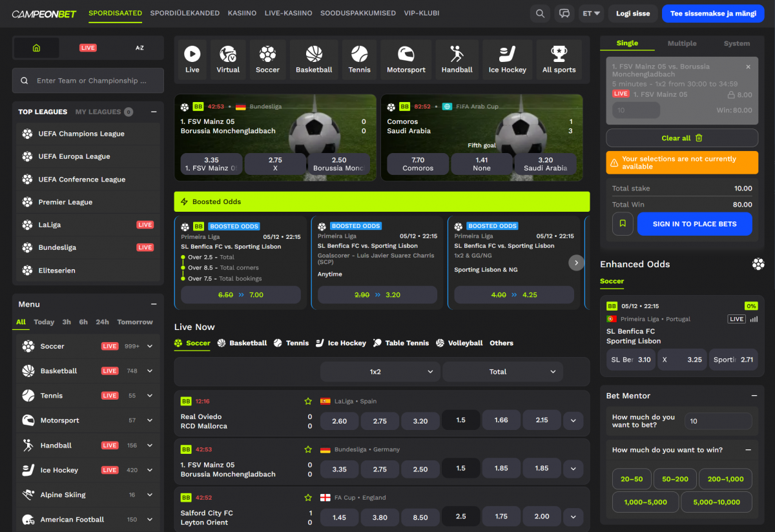
Task: Open the KASIINO menu item
Action: 242,13
